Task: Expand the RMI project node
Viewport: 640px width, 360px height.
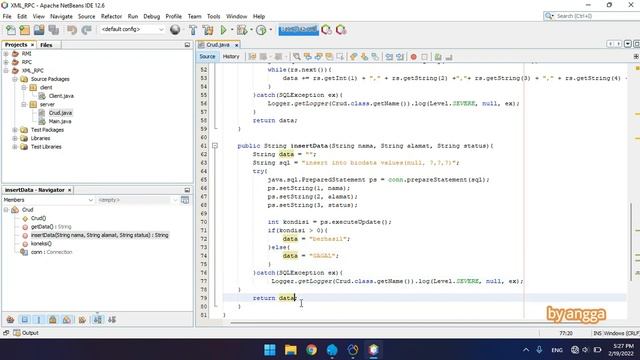Action: (6, 53)
